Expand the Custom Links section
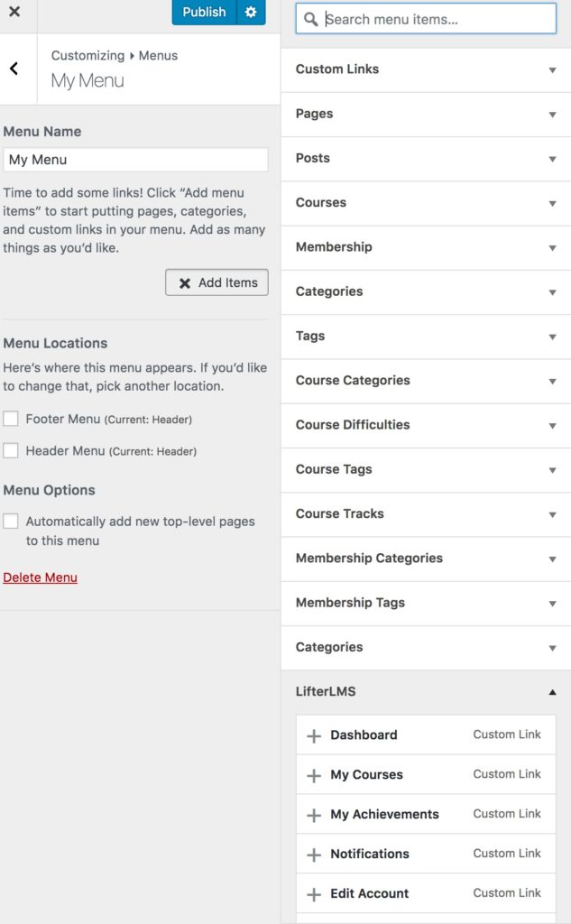The image size is (571, 924). [426, 69]
